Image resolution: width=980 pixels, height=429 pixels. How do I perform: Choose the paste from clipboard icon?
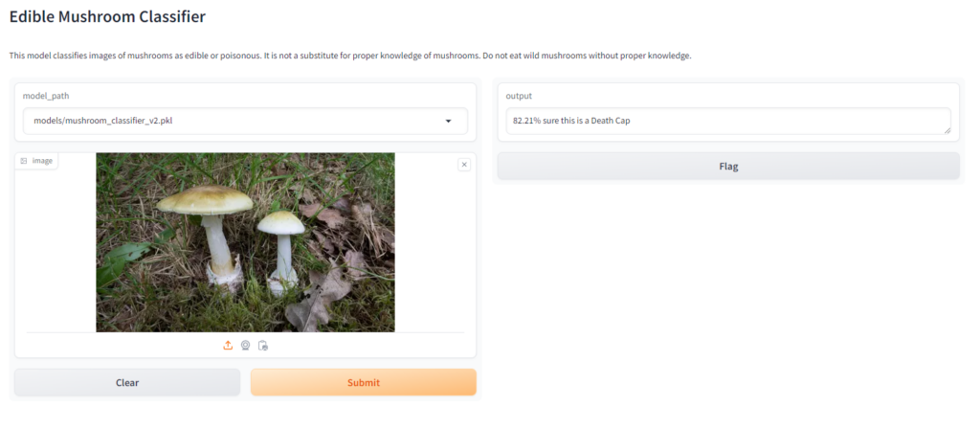pos(263,345)
